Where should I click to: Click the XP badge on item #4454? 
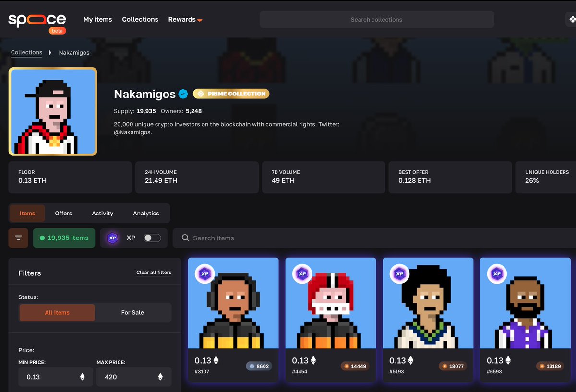[x=302, y=274]
